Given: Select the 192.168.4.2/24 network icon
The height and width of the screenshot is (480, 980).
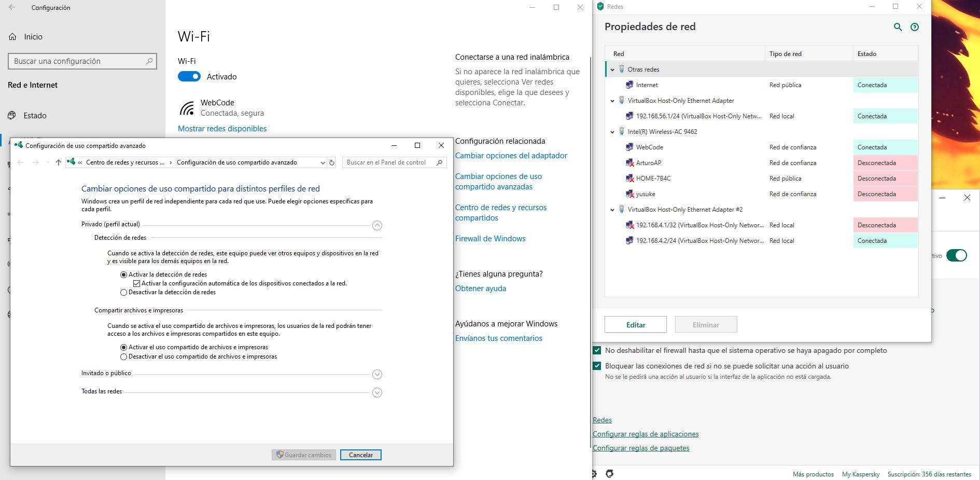Looking at the screenshot, I should (x=629, y=241).
